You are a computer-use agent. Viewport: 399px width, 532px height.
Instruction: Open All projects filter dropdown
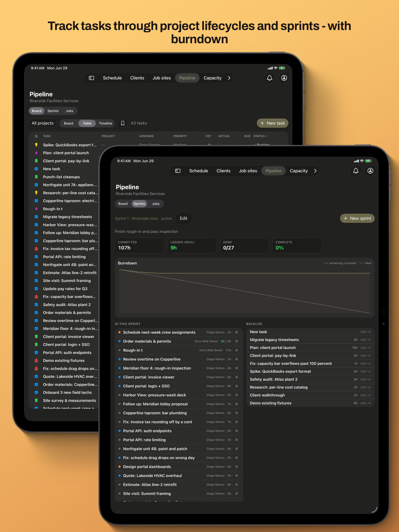43,123
